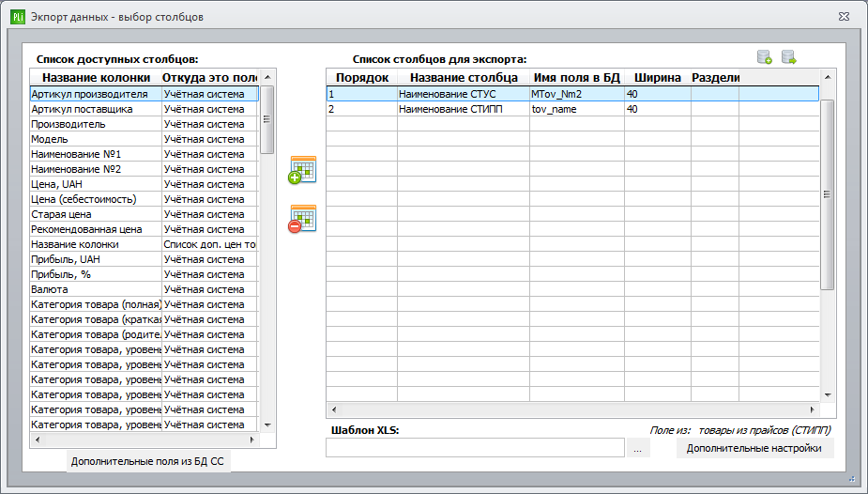Select 'Цена (себестоимость)' row
Screen dimensions: 868x494
click(144, 199)
